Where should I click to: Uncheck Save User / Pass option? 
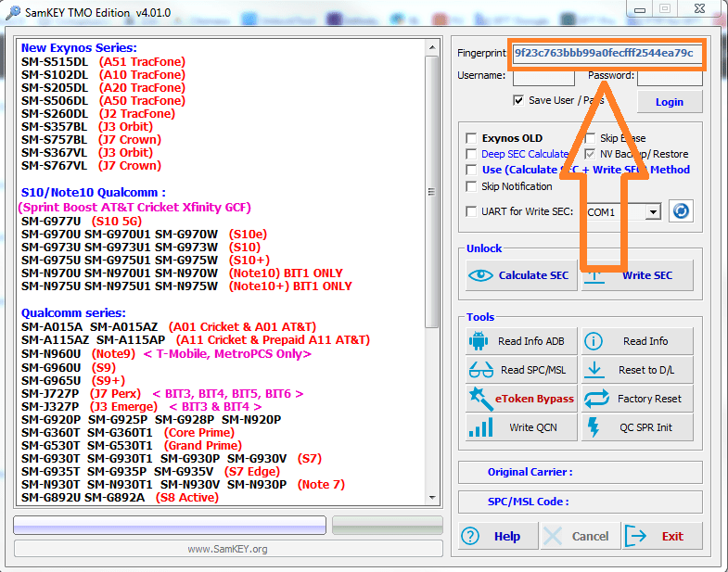pos(518,100)
